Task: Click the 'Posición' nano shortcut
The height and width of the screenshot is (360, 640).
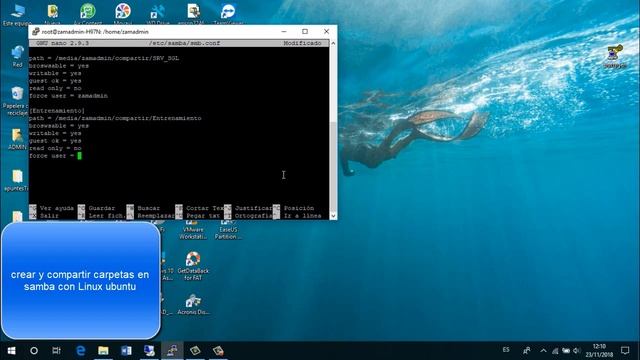Action: [294, 208]
